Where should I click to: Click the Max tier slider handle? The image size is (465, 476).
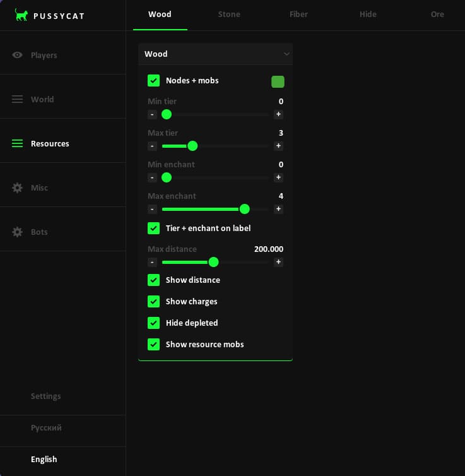pos(192,146)
